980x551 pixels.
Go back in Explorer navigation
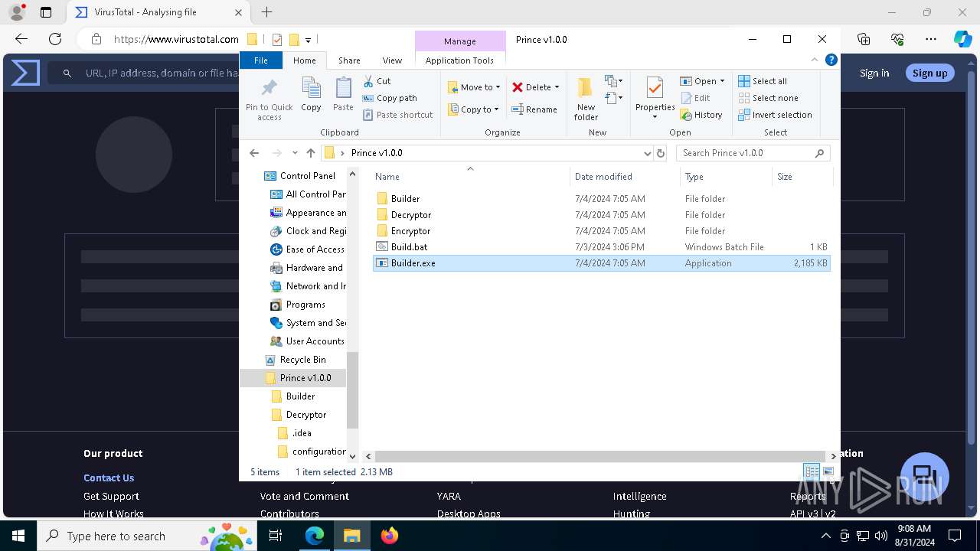point(255,153)
